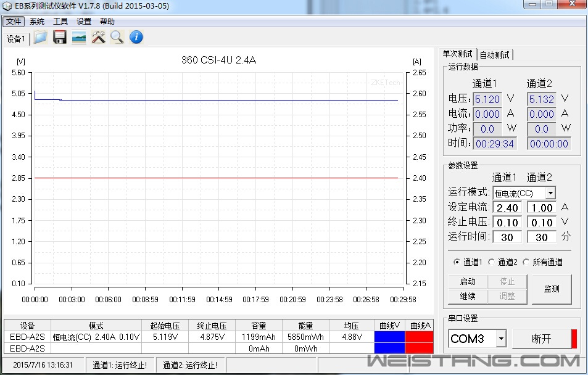Image resolution: width=588 pixels, height=375 pixels.
Task: Open settings with the hammer and wrench icon
Action: (x=98, y=37)
